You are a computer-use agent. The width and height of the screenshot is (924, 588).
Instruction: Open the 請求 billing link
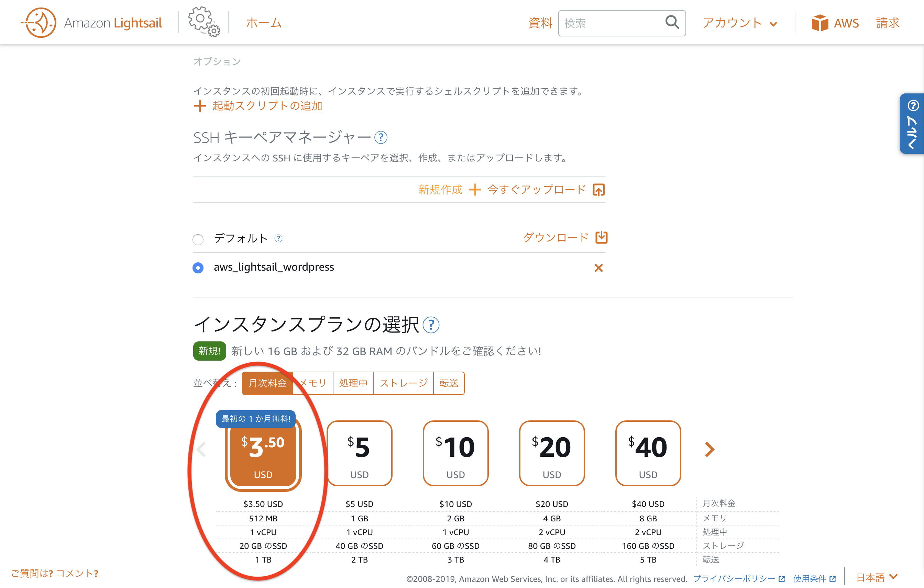[x=888, y=23]
